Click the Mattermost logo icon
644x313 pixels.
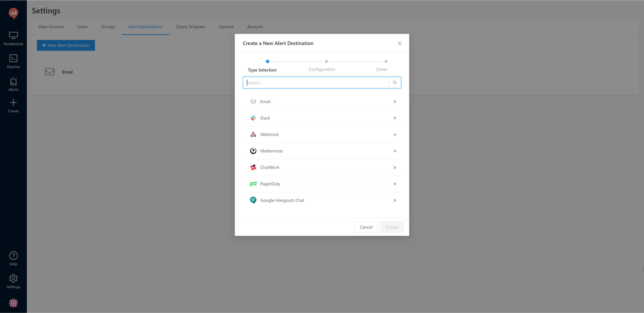coord(253,151)
